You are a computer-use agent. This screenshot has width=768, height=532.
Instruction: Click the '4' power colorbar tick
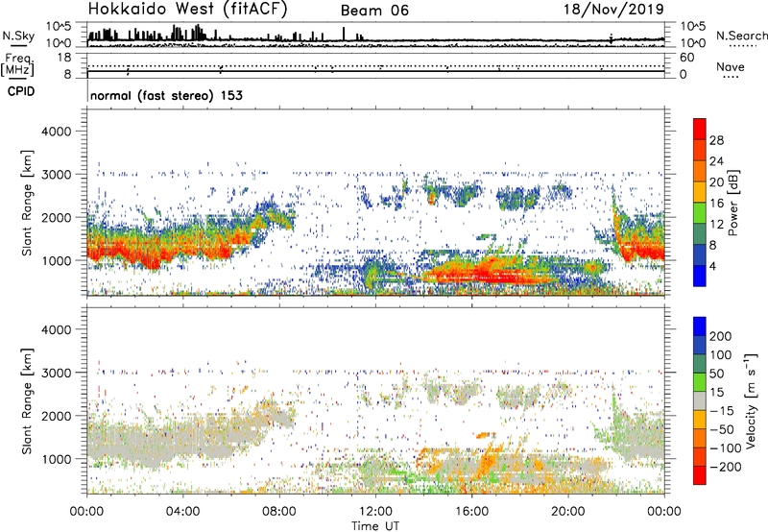pos(712,266)
